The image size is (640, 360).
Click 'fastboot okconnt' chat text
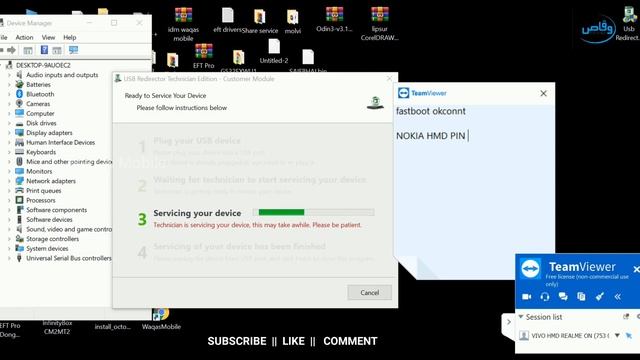point(431,111)
